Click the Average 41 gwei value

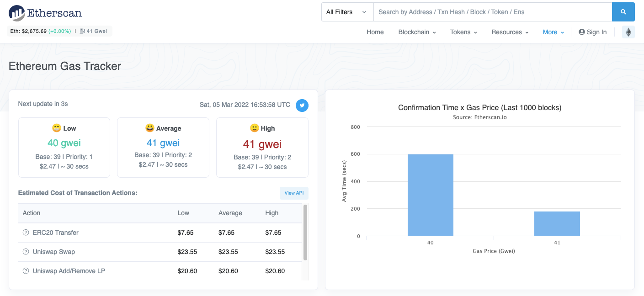(x=163, y=143)
